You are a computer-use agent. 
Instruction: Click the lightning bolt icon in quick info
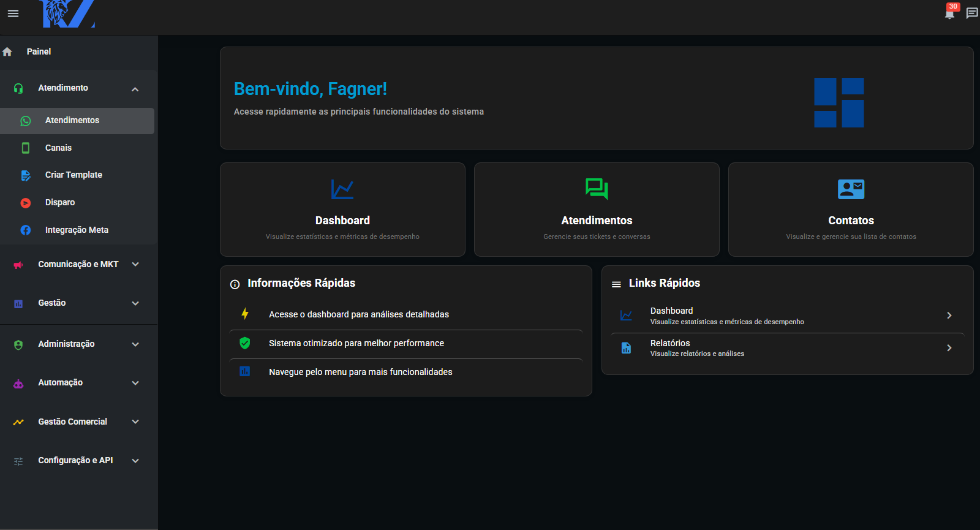point(245,314)
